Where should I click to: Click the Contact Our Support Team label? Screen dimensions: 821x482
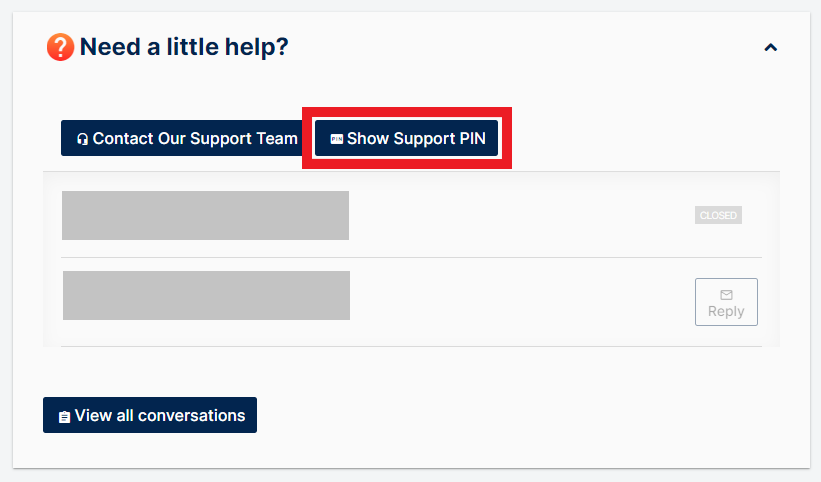point(195,139)
